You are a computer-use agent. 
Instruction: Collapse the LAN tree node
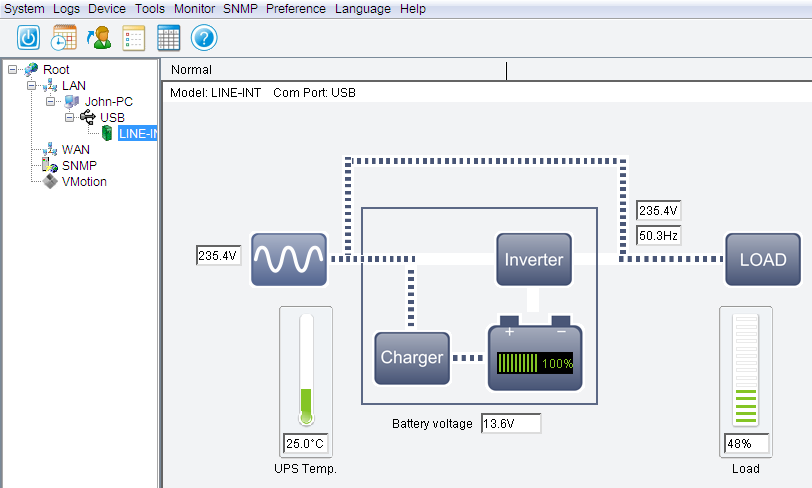coord(32,85)
